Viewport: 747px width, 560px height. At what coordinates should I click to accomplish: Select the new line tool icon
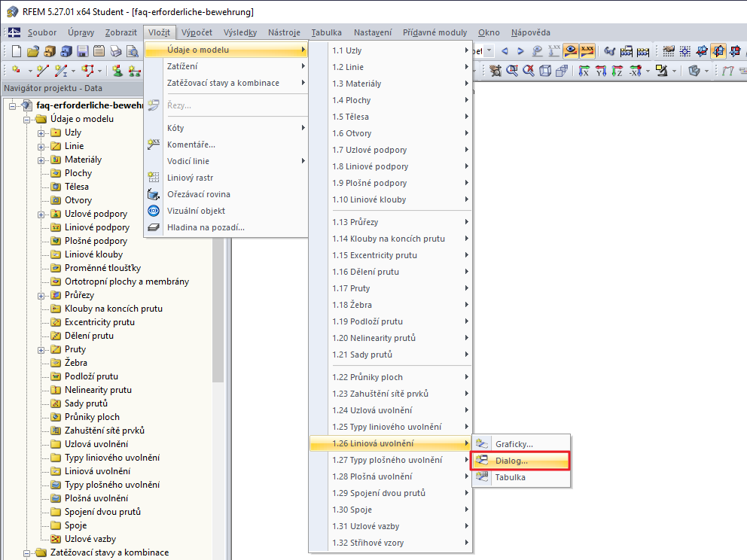point(43,71)
